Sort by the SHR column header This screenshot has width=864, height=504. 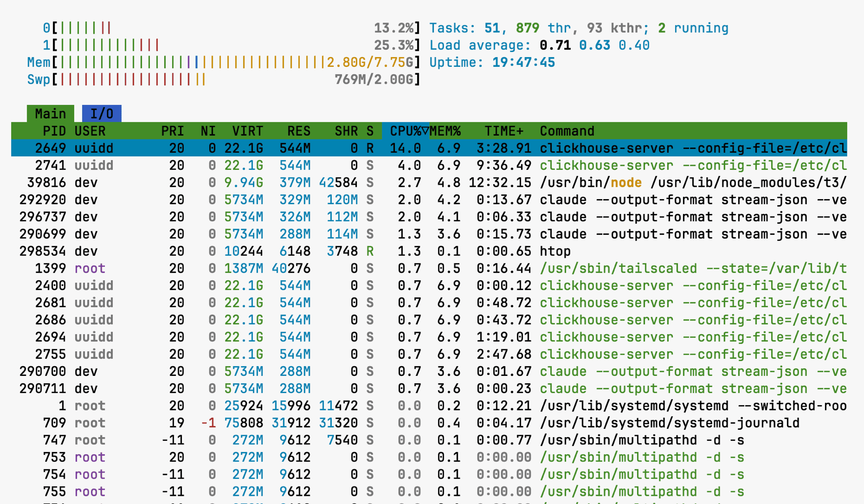coord(346,131)
